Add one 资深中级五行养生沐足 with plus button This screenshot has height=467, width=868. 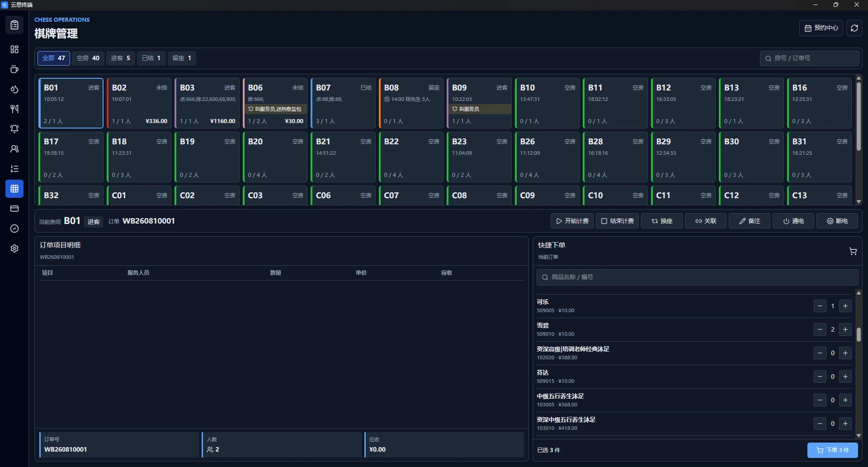coord(845,424)
